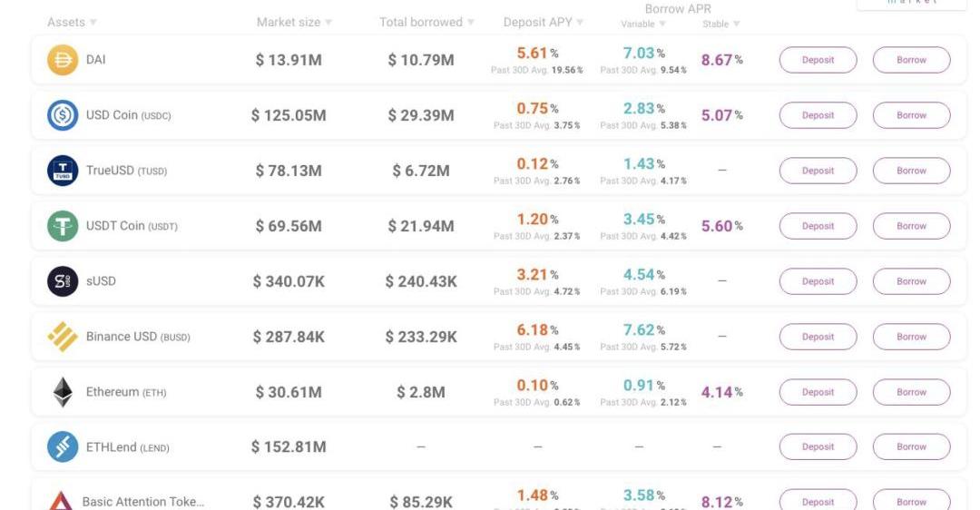
Task: Sort by Market size column
Action: [x=328, y=23]
